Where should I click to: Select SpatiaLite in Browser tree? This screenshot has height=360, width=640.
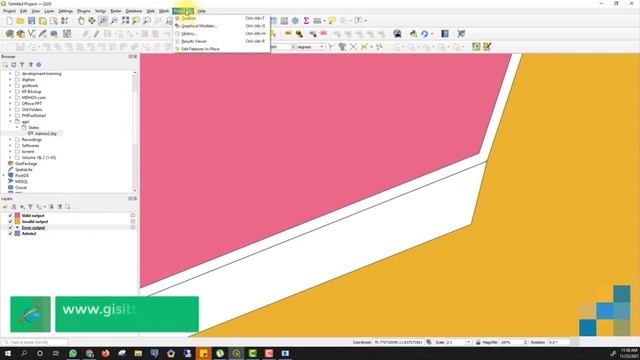[24, 170]
